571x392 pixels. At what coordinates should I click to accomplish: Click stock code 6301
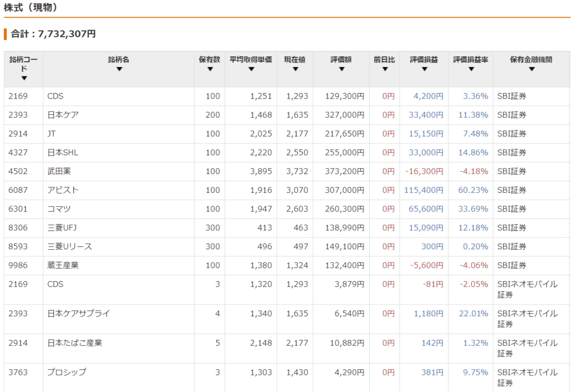click(x=18, y=209)
